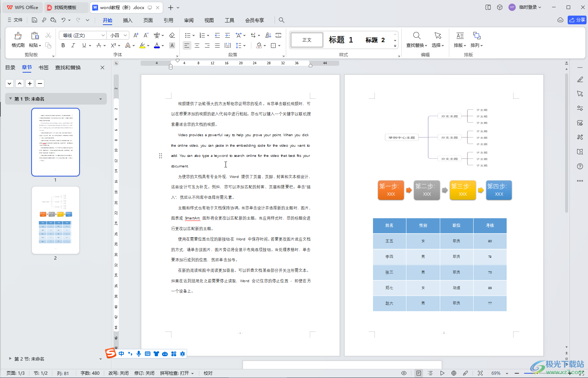Click the Layout (排版) icon
The width and height of the screenshot is (588, 378).
point(460,36)
